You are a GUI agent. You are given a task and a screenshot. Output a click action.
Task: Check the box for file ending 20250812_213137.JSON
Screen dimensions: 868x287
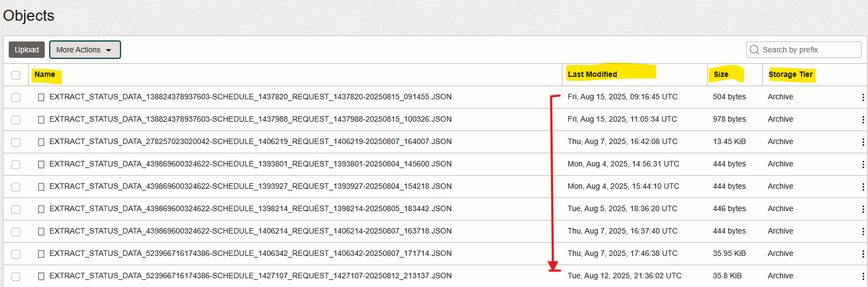[x=16, y=277]
